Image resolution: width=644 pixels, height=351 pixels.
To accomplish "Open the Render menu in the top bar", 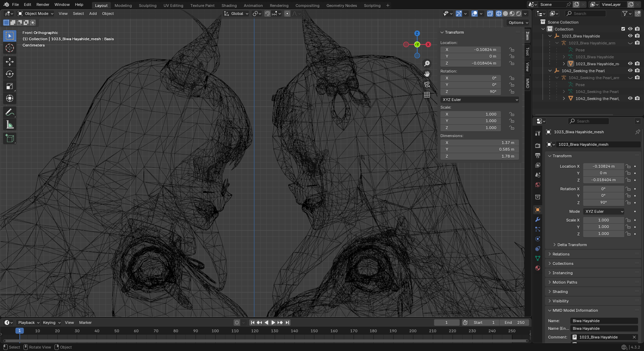I will [43, 5].
